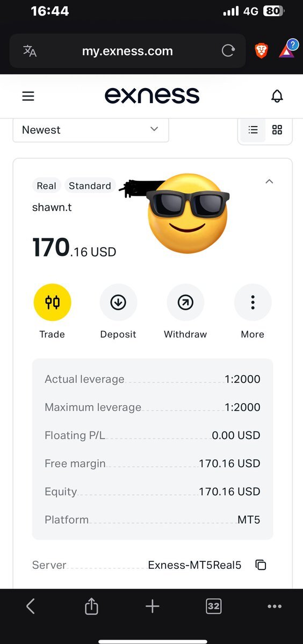This screenshot has width=303, height=644.
Task: Open the Newest sort dropdown
Action: coord(91,130)
